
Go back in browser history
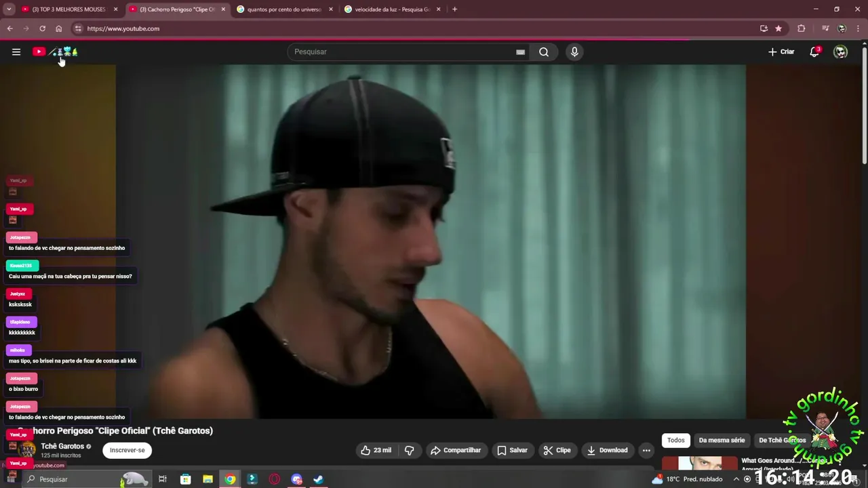(9, 28)
